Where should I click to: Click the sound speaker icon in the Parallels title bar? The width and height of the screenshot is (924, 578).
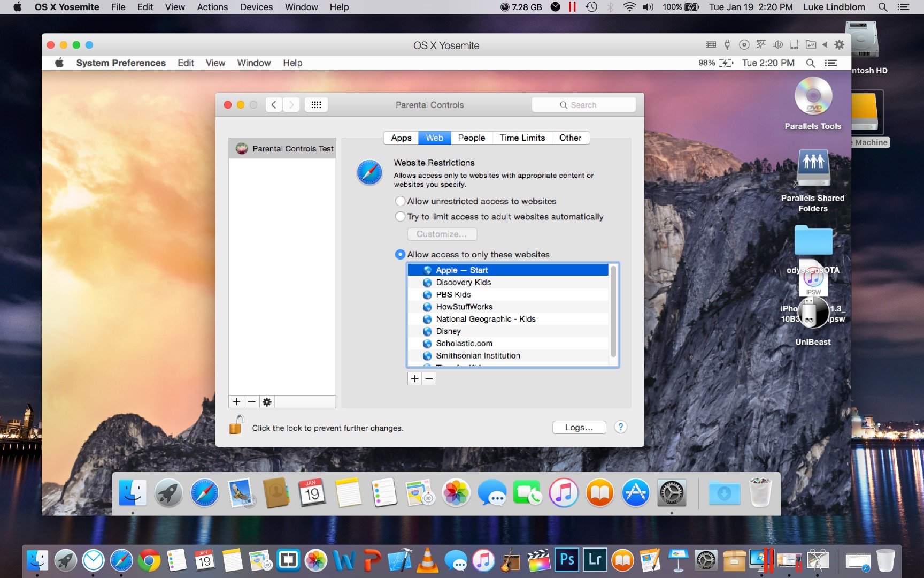(x=777, y=45)
